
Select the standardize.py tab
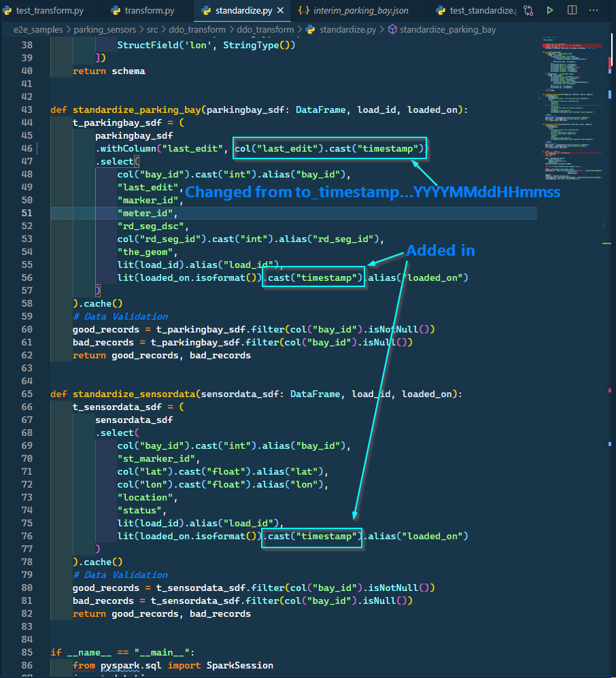[244, 10]
